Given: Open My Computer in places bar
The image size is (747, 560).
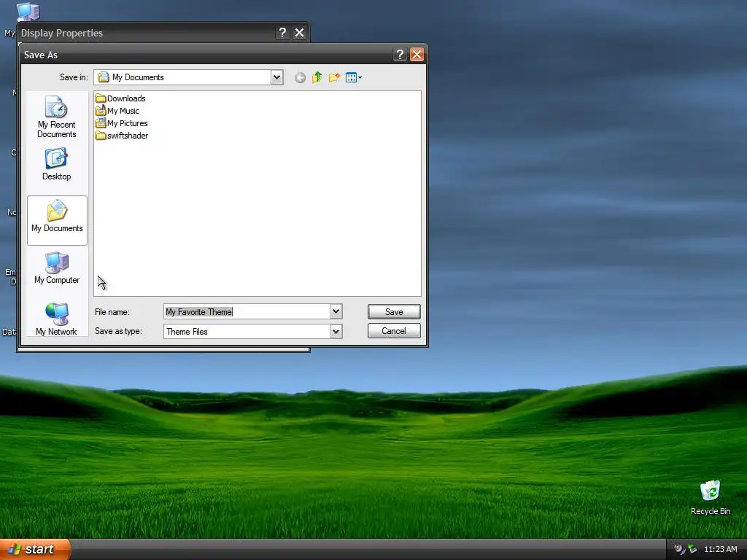Looking at the screenshot, I should 57,268.
